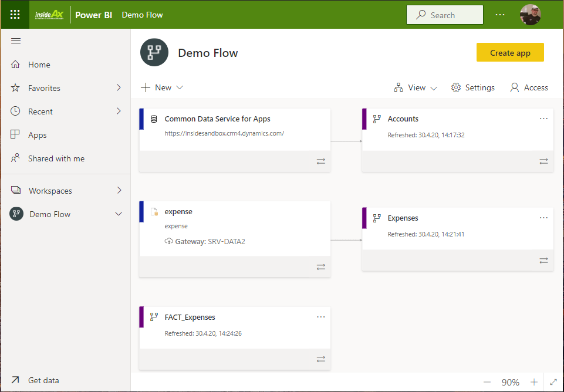Collapse the navigation pane hamburger icon
Image resolution: width=564 pixels, height=392 pixels.
pos(16,41)
